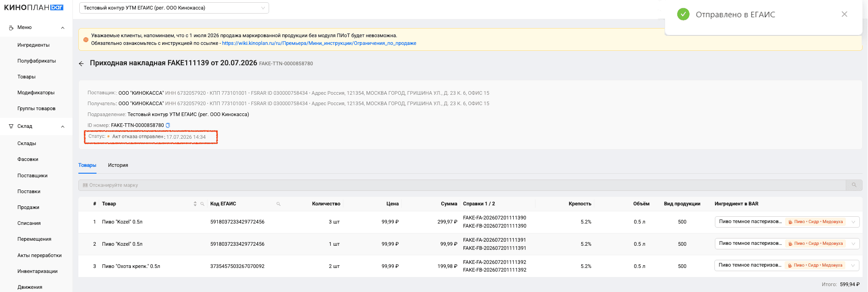Image resolution: width=868 pixels, height=292 pixels.
Task: Open Ингредиенты in the sidebar
Action: click(x=34, y=45)
